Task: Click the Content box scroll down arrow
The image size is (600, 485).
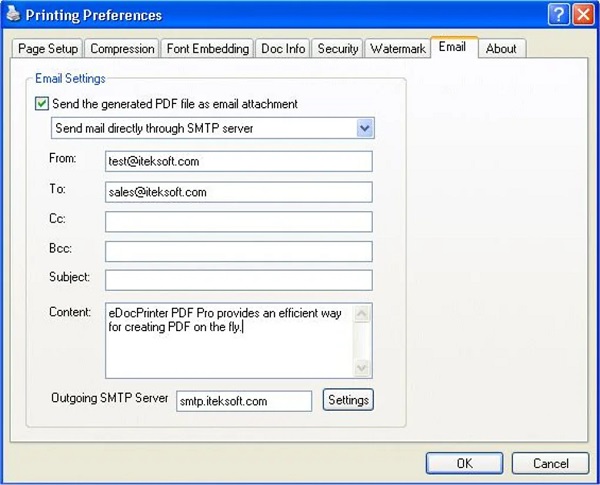Action: point(362,367)
